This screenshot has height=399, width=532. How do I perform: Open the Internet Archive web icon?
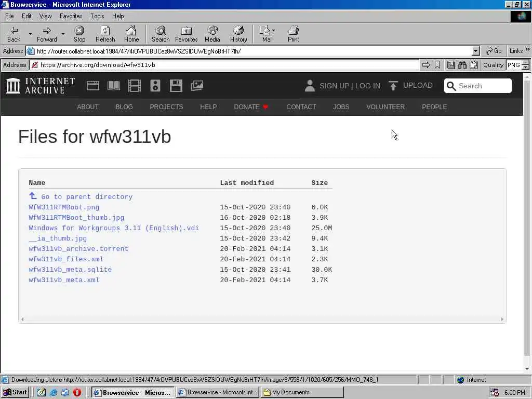point(93,86)
